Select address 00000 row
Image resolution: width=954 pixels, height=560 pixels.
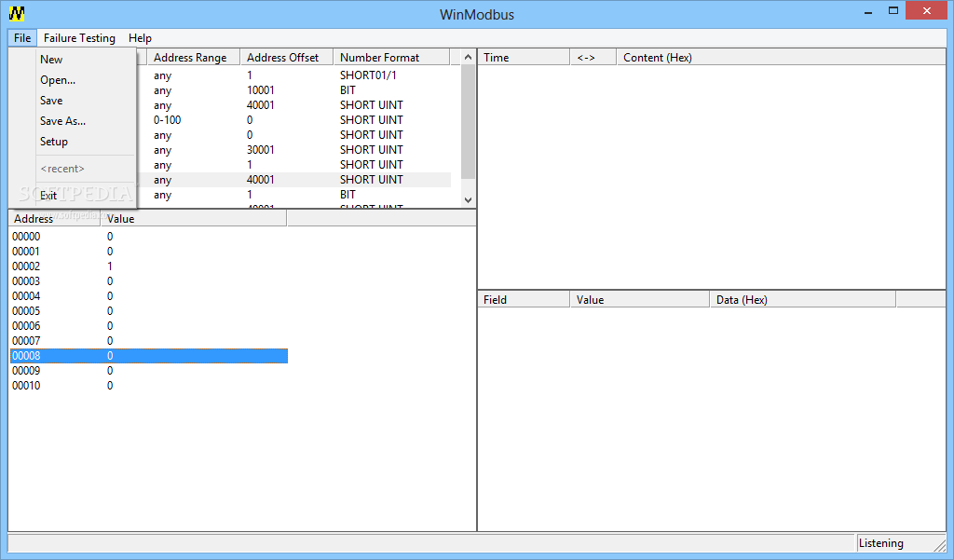[149, 236]
